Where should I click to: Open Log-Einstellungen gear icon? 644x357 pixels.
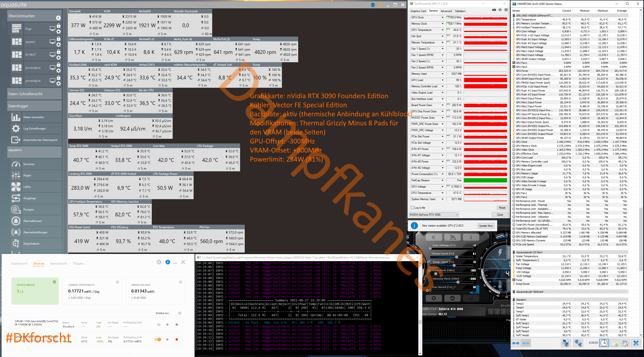[x=16, y=128]
